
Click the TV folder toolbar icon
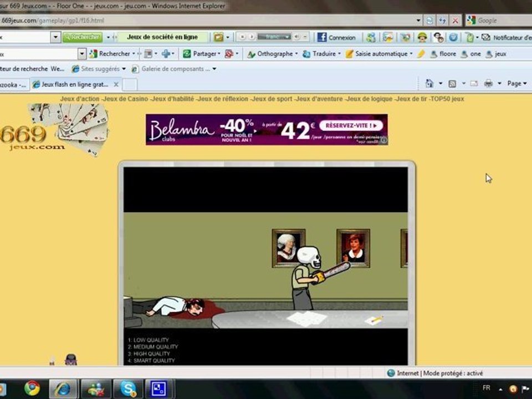click(219, 37)
